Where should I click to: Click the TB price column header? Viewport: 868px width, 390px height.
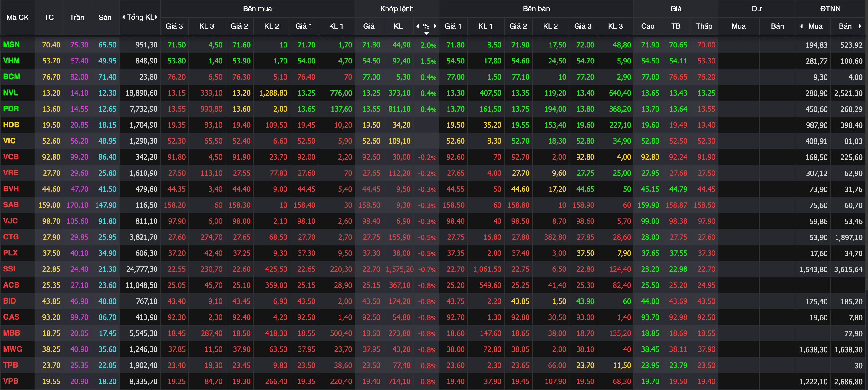[676, 26]
